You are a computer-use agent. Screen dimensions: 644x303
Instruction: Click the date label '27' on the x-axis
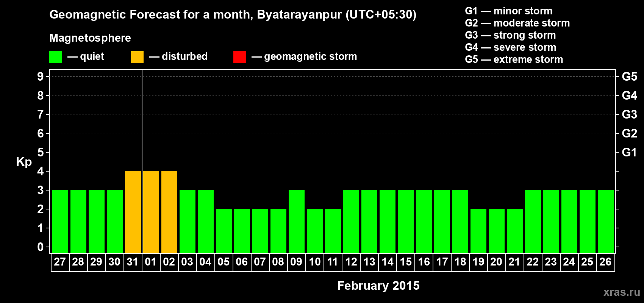(x=60, y=262)
